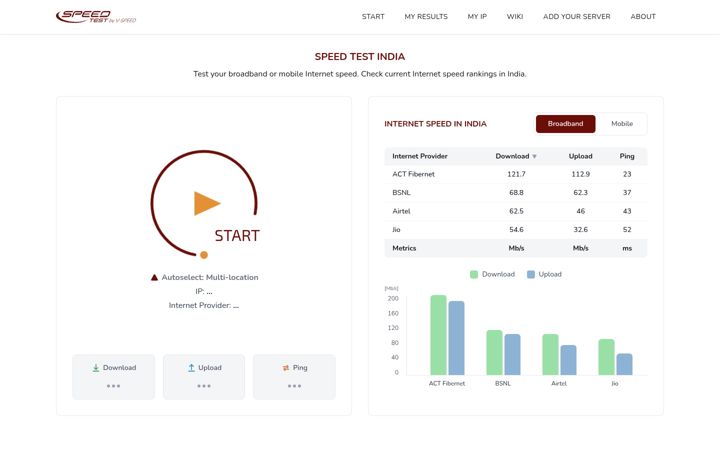The height and width of the screenshot is (450, 720).
Task: Select the BSNL provider row
Action: click(516, 193)
